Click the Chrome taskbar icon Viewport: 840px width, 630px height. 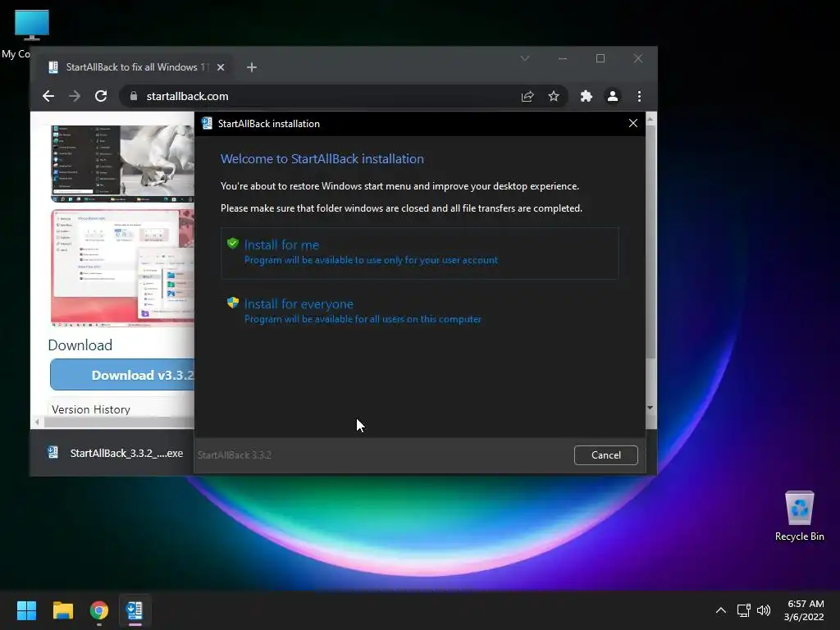pyautogui.click(x=98, y=610)
